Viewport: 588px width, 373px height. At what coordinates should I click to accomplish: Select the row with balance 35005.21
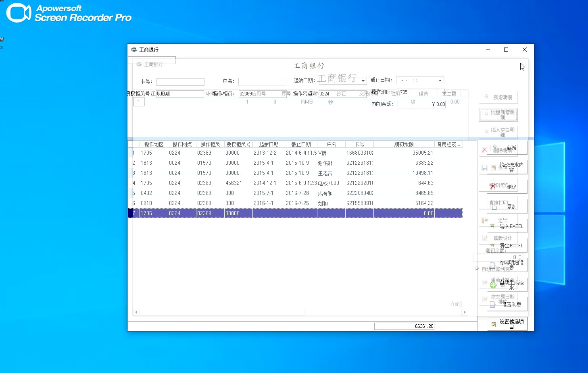click(x=295, y=153)
